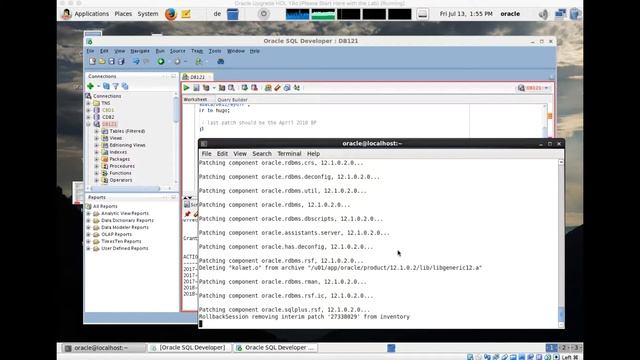Image resolution: width=640 pixels, height=360 pixels.
Task: Switch to workspace 2 in the workspace switcher
Action: [x=564, y=348]
